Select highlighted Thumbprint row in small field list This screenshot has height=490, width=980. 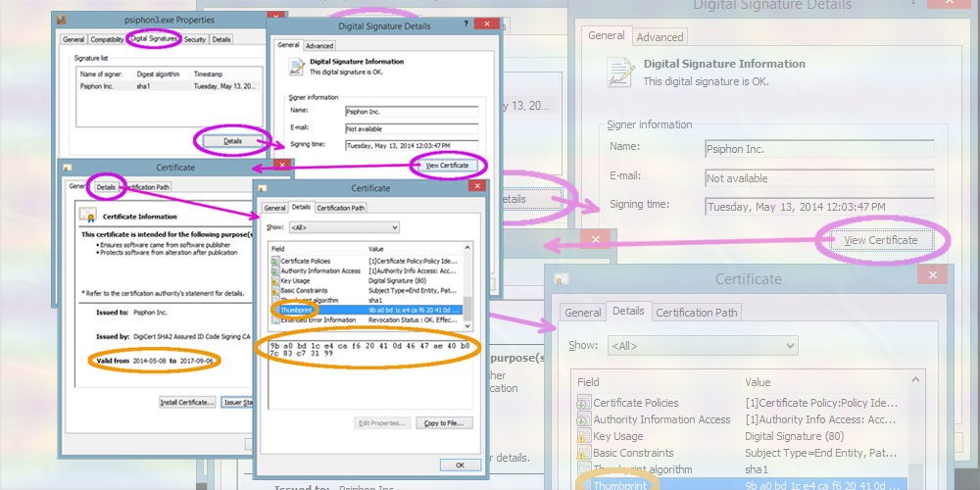(367, 310)
